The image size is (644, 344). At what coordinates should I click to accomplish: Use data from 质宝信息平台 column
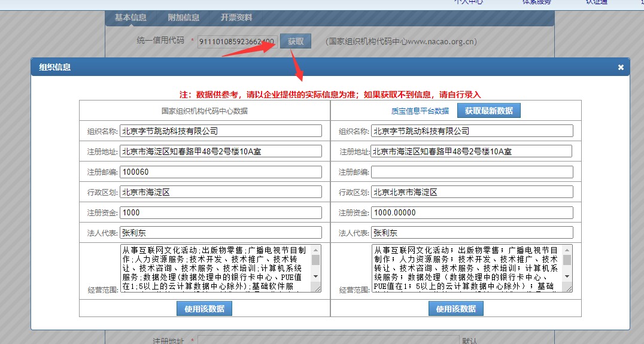[x=456, y=309]
